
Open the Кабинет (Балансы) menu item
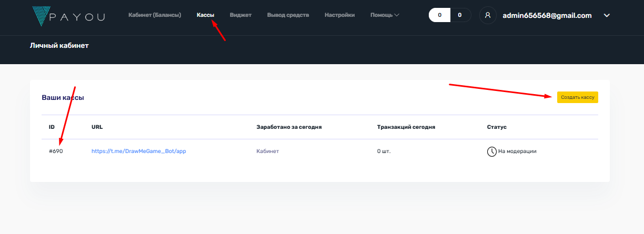(x=155, y=15)
